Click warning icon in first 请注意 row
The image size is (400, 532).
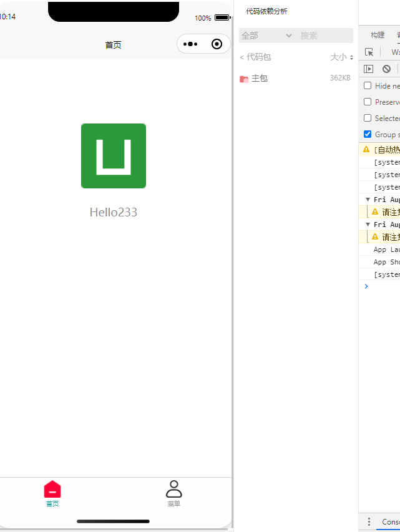pyautogui.click(x=375, y=211)
